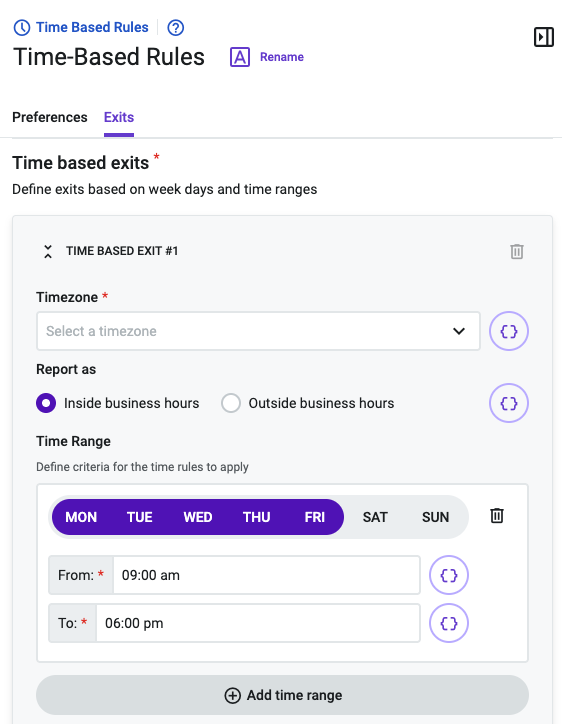Enable SUN day selection
The height and width of the screenshot is (724, 562).
pyautogui.click(x=435, y=517)
